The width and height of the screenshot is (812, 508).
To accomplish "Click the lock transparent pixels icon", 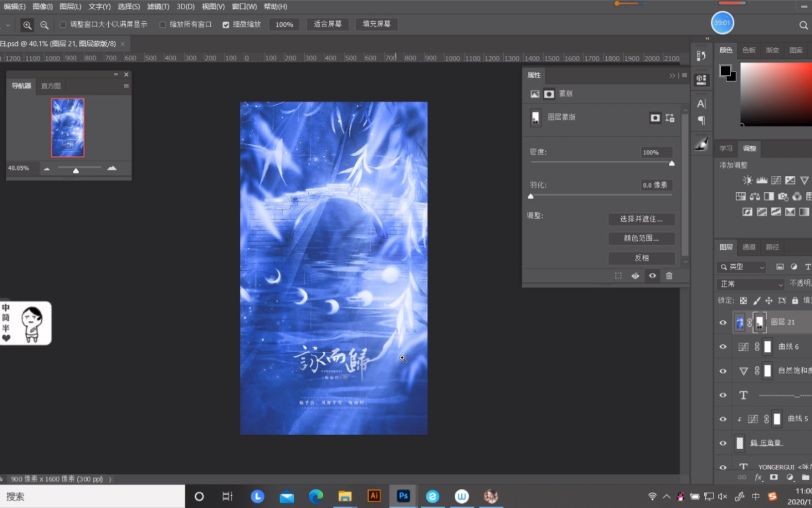I will [743, 301].
